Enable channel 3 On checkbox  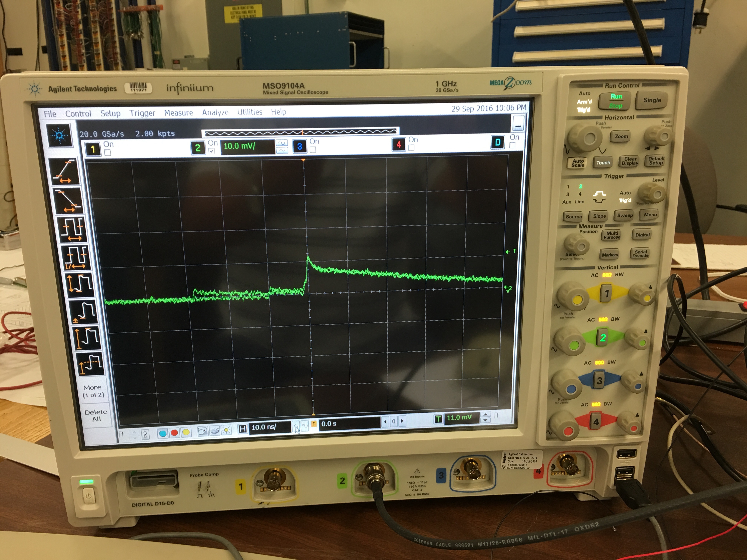pos(313,149)
